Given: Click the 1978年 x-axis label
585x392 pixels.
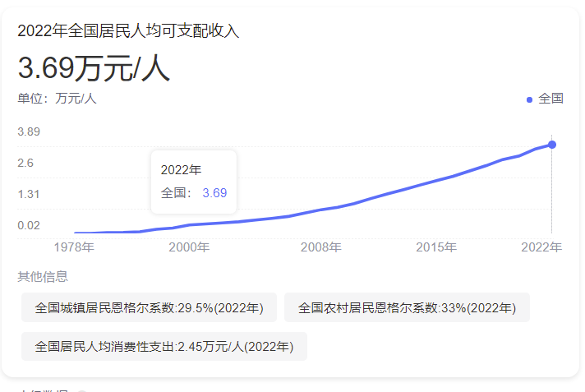Looking at the screenshot, I should [74, 247].
